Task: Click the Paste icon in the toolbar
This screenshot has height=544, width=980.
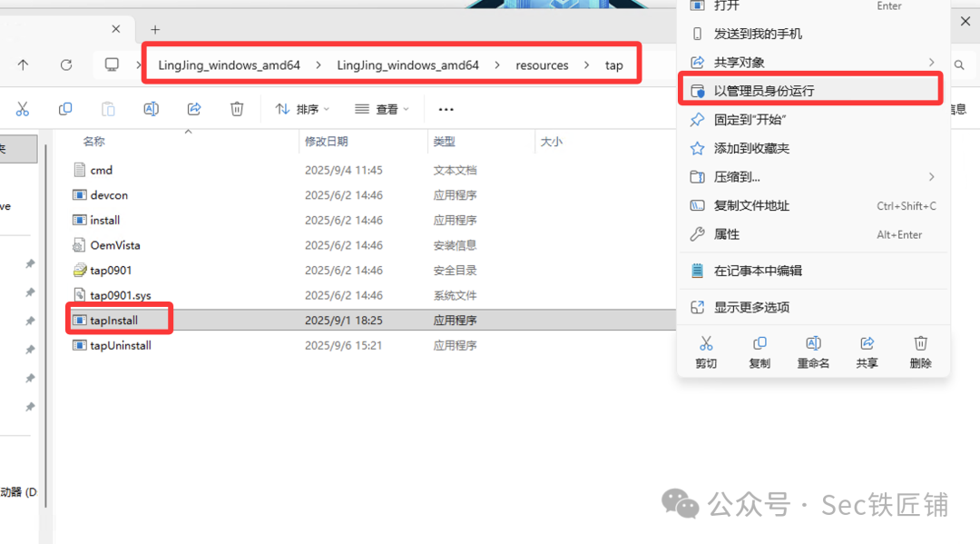Action: point(107,109)
